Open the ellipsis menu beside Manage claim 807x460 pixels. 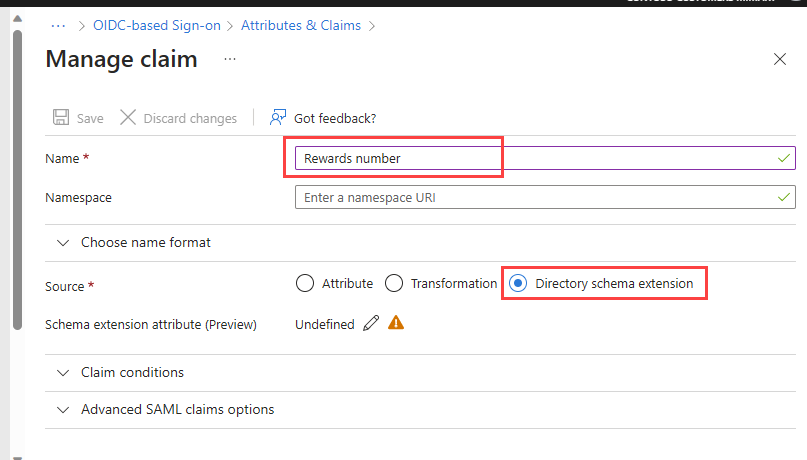[230, 59]
